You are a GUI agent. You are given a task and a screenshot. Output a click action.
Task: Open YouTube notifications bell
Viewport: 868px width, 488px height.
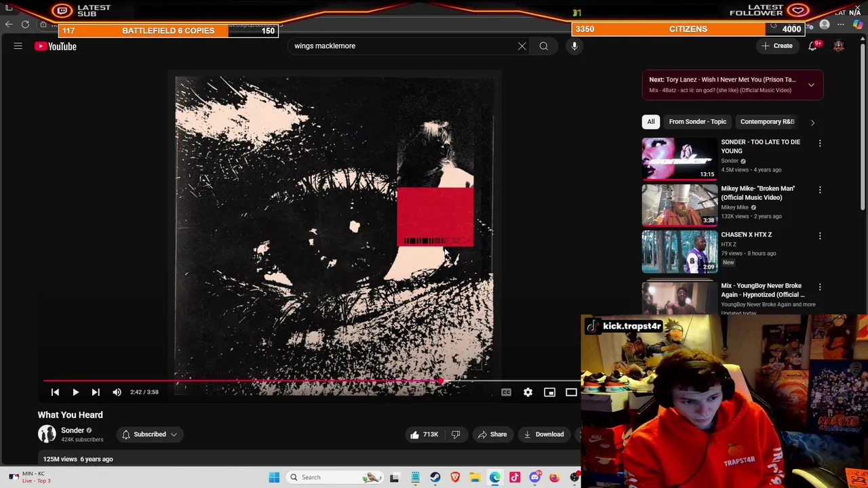pos(812,46)
